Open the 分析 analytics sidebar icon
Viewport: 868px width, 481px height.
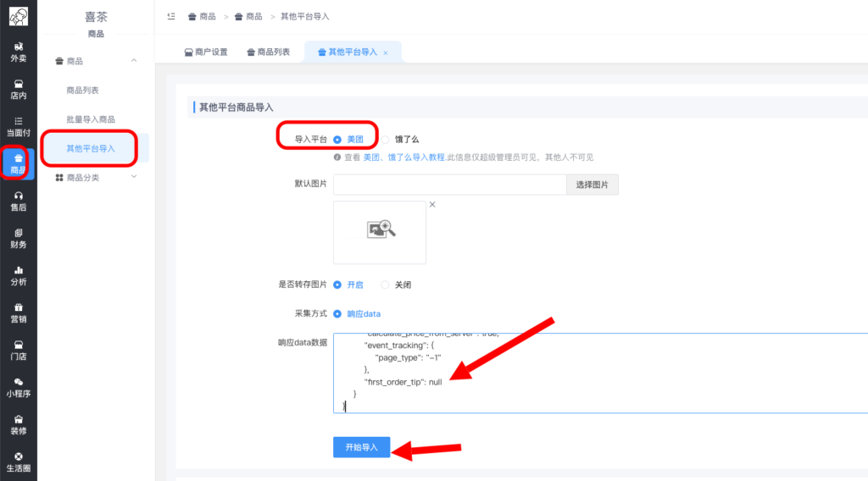coord(18,274)
